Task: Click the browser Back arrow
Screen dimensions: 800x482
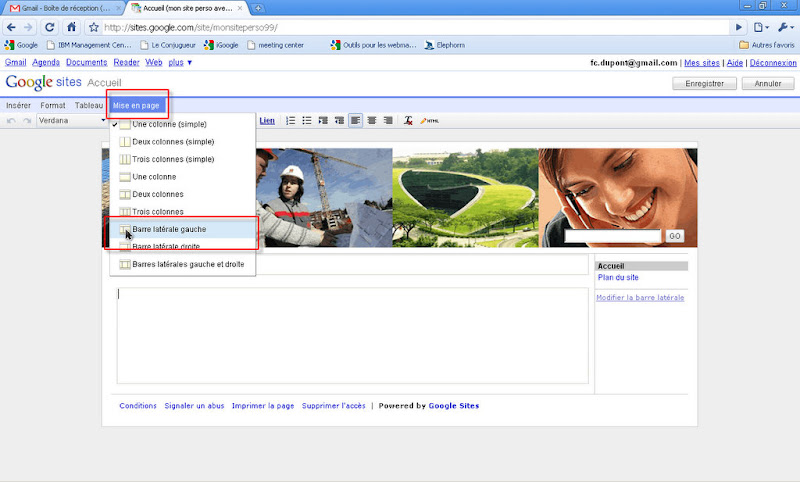Action: click(11, 28)
